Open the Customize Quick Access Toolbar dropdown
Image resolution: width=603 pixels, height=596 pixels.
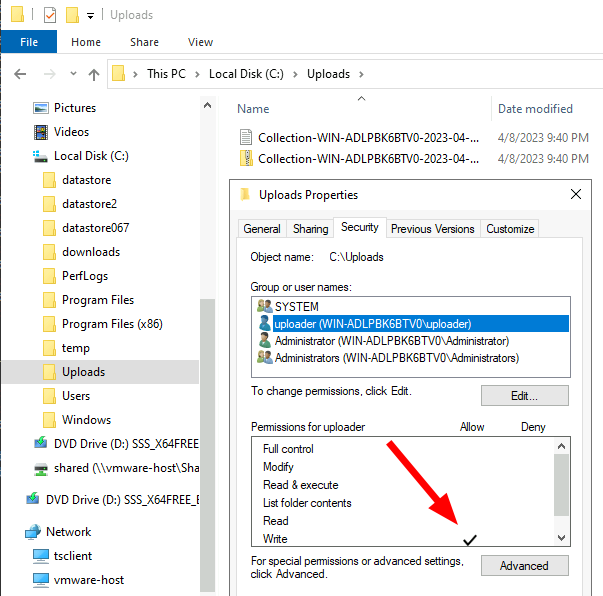coord(91,16)
